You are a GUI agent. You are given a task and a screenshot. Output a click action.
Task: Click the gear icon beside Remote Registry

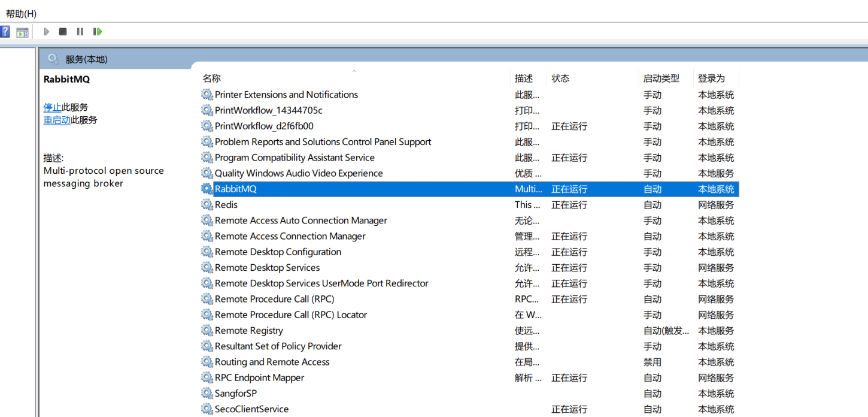coord(207,331)
